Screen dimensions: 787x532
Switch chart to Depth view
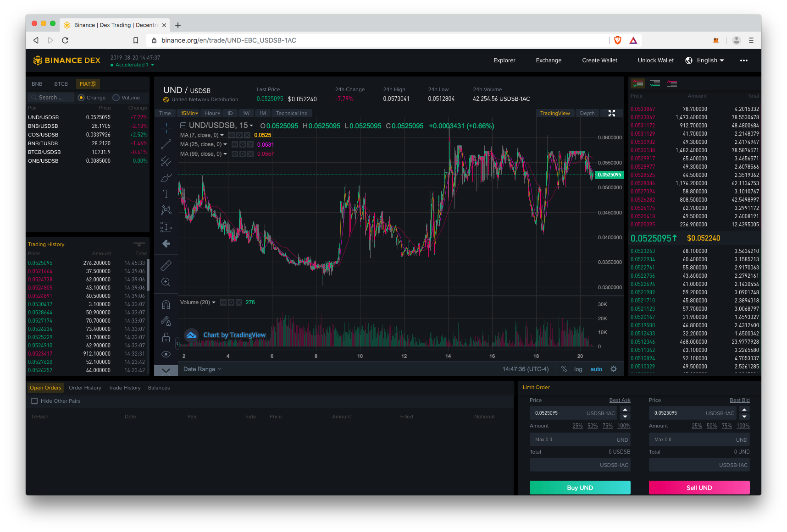(x=587, y=113)
